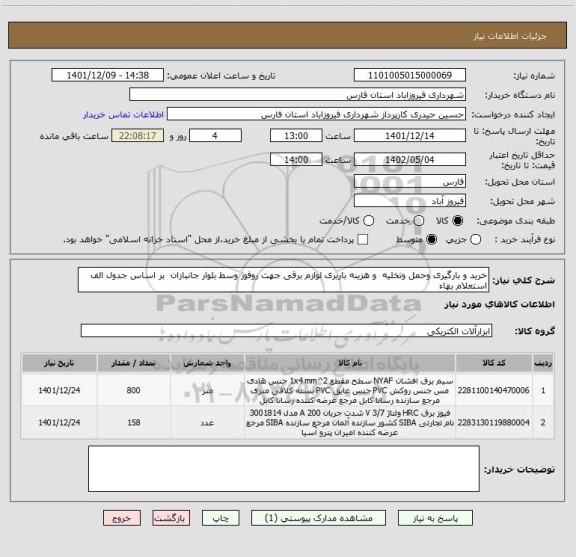Click the شماره نیاز field 1101005015000069
Image resolution: width=576 pixels, height=557 pixels.
[410, 75]
